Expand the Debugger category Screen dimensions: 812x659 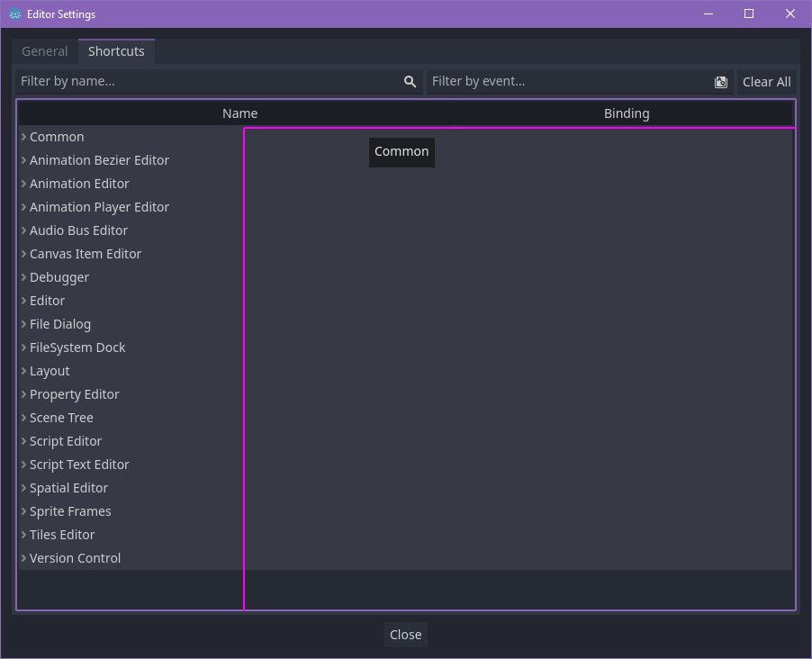[23, 276]
